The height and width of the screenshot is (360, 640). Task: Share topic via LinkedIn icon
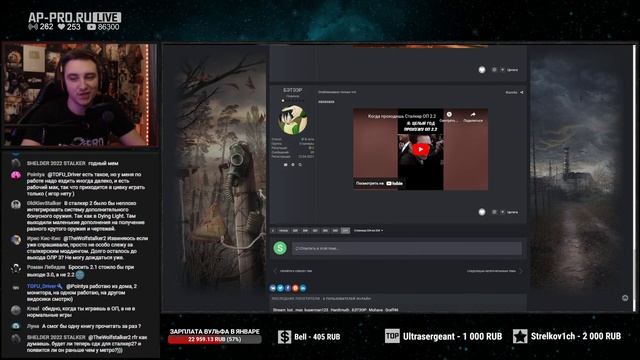303,288
